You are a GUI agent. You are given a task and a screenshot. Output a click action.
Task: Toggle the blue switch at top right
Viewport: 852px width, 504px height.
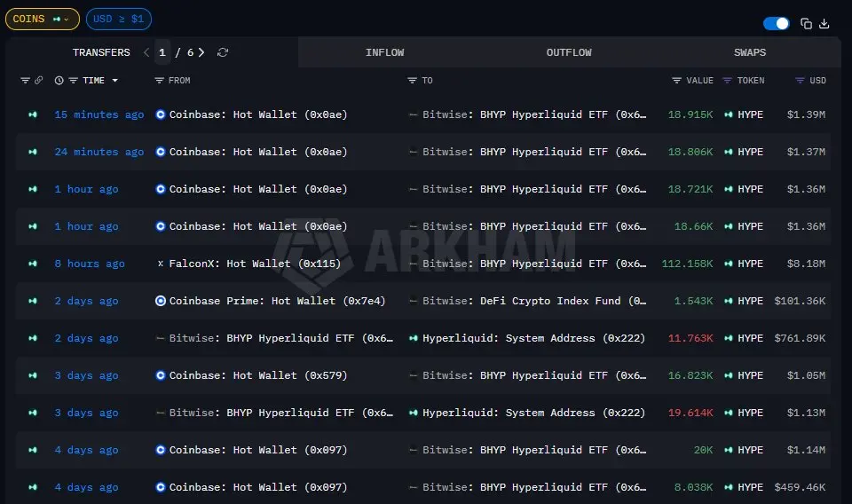point(776,23)
